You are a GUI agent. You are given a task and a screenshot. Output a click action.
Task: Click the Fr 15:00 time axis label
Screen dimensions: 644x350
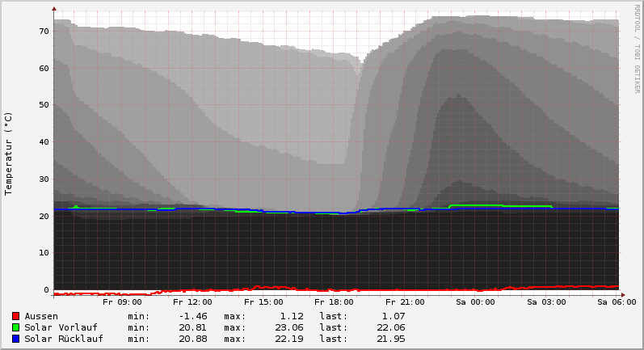coord(264,302)
